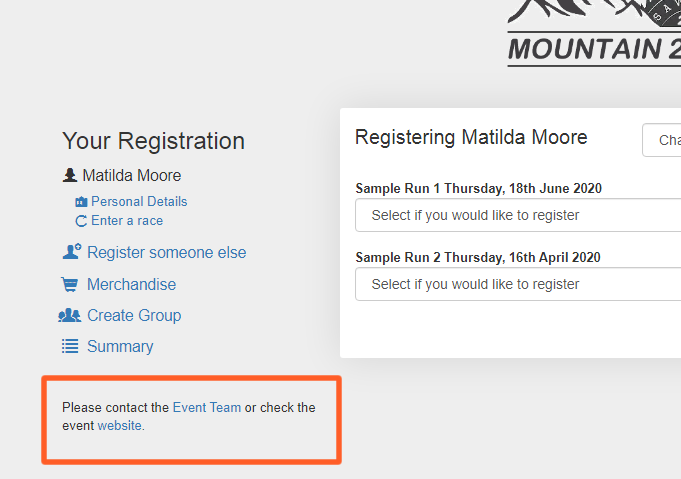Open the Sample Run 2 registration dropdown
This screenshot has width=681, height=479.
coord(518,284)
